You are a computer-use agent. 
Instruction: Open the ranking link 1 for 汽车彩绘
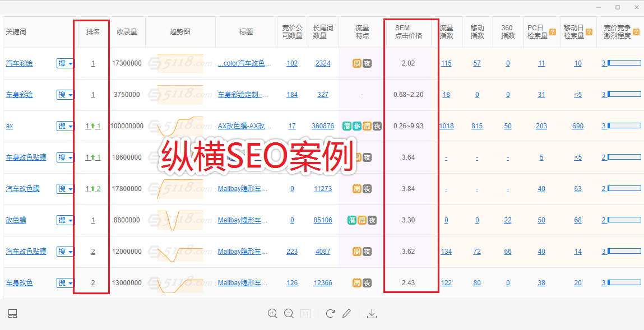(92, 63)
